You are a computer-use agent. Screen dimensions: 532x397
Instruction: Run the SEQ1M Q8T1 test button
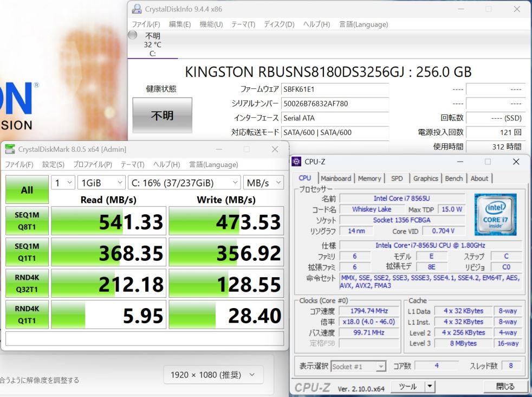pos(27,221)
